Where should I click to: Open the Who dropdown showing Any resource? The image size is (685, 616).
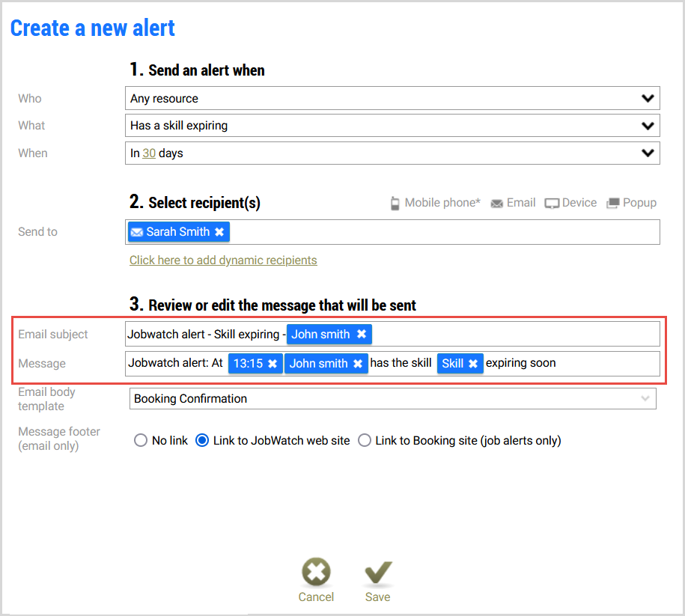tap(392, 98)
